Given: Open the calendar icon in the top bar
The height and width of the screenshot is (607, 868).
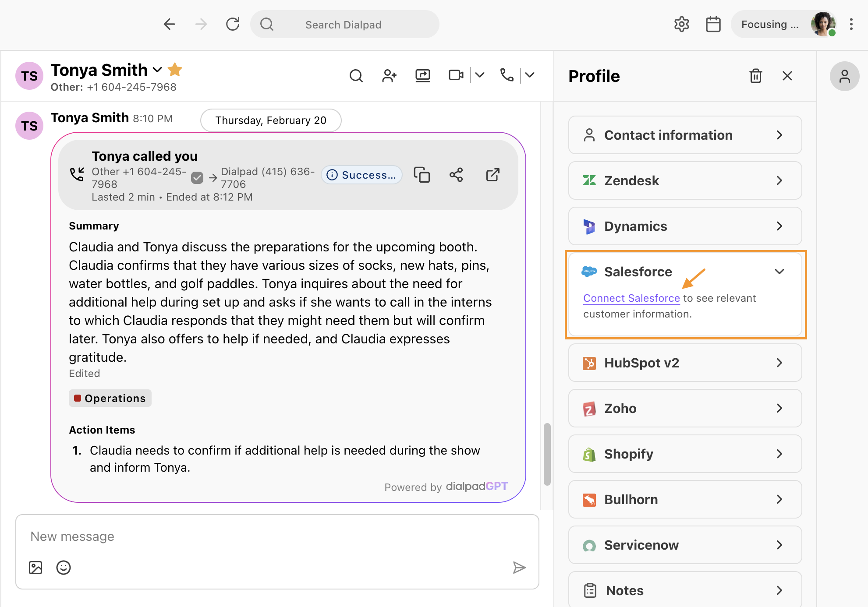Looking at the screenshot, I should (x=713, y=24).
